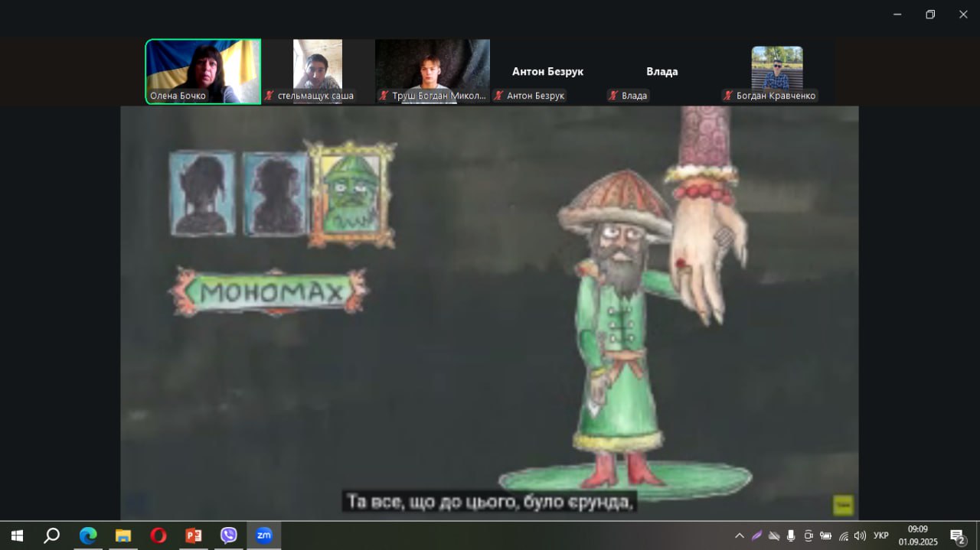
Task: Click the muted mic icon beside Богдан Кравченко
Action: pos(729,96)
